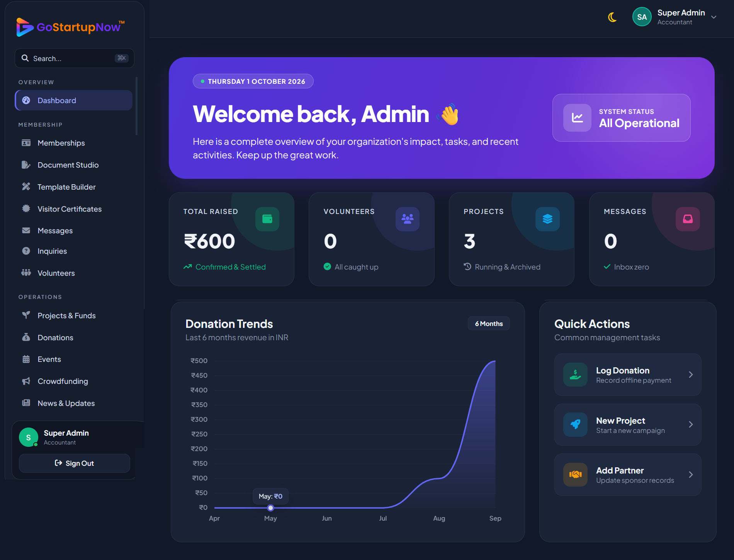Click the Messages card inbox icon

tap(688, 219)
